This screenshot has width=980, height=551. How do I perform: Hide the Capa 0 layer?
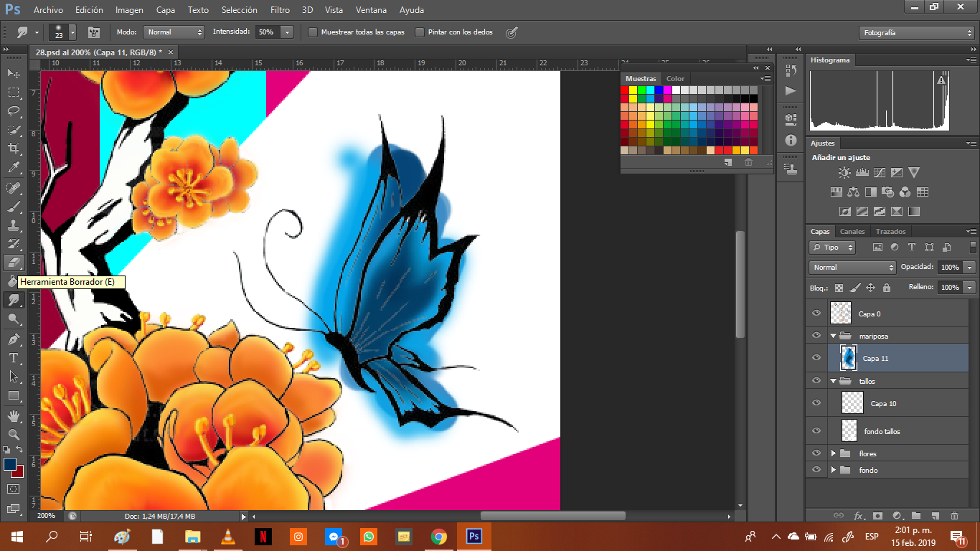pos(816,314)
